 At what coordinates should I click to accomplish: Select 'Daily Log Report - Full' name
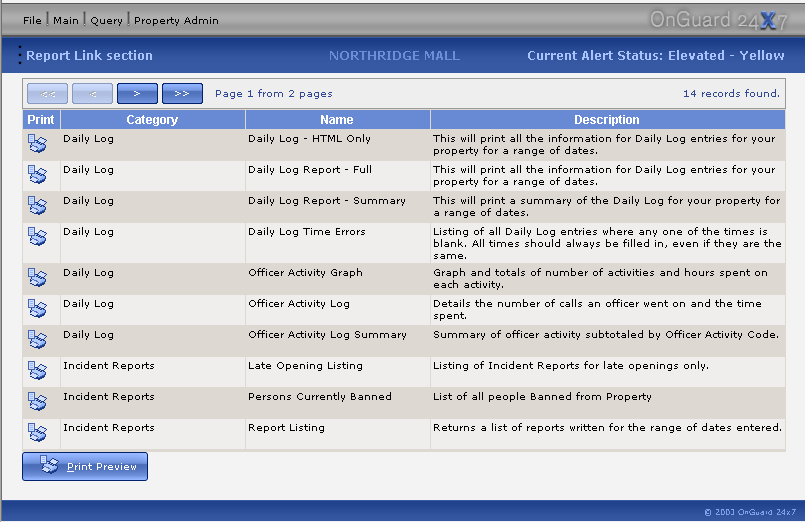coord(310,170)
